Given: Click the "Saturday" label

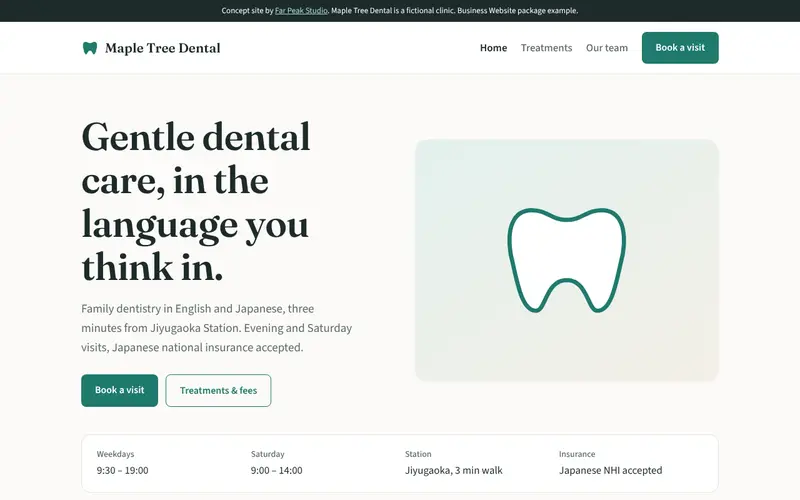Looking at the screenshot, I should tap(267, 454).
